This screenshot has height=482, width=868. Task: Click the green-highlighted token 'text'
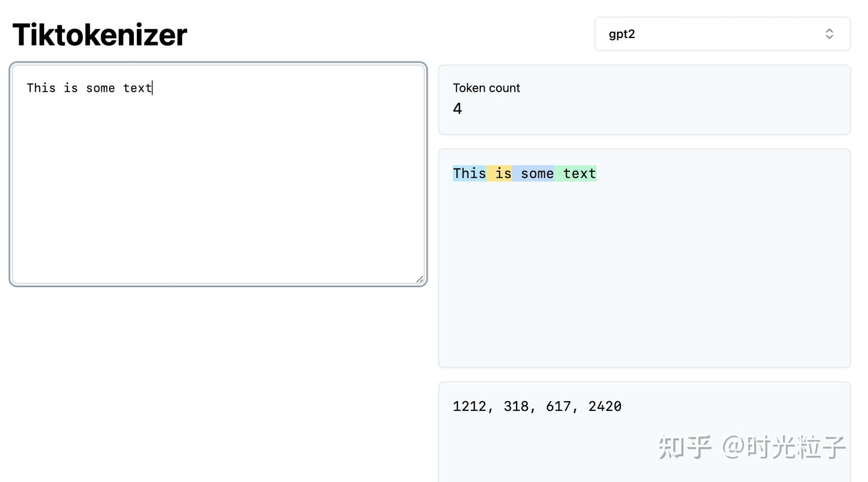(576, 173)
